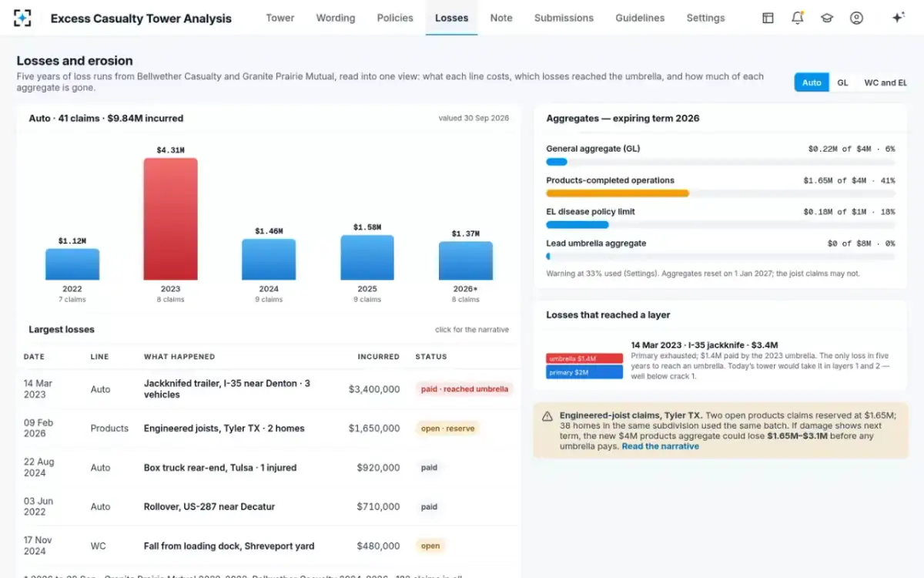Select the Box truck rear-end, Tulsa row
This screenshot has width=924, height=578.
(x=269, y=468)
